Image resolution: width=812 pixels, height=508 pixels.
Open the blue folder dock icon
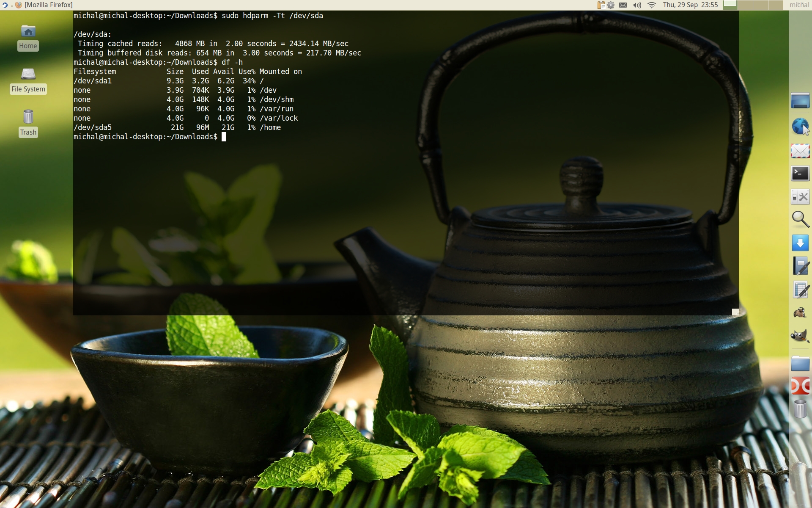(x=800, y=363)
